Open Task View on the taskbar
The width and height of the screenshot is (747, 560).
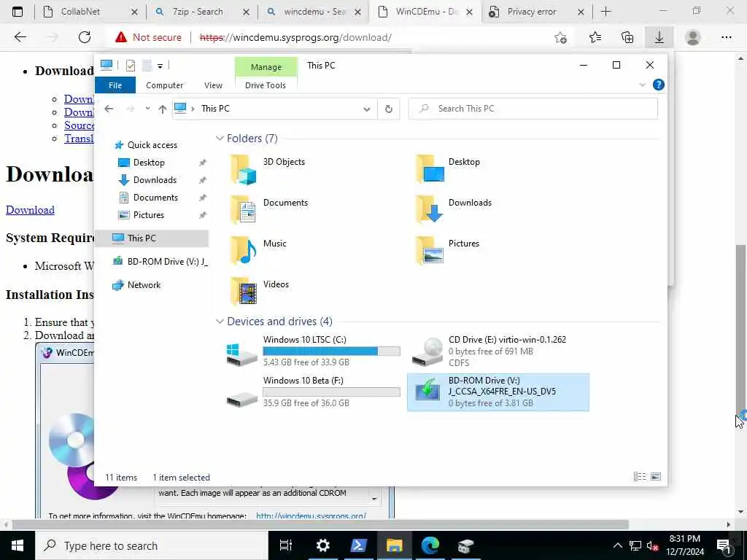(285, 545)
